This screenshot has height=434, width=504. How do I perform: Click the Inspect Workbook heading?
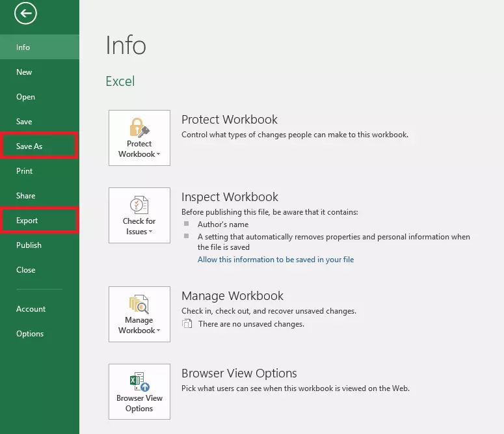pyautogui.click(x=230, y=197)
